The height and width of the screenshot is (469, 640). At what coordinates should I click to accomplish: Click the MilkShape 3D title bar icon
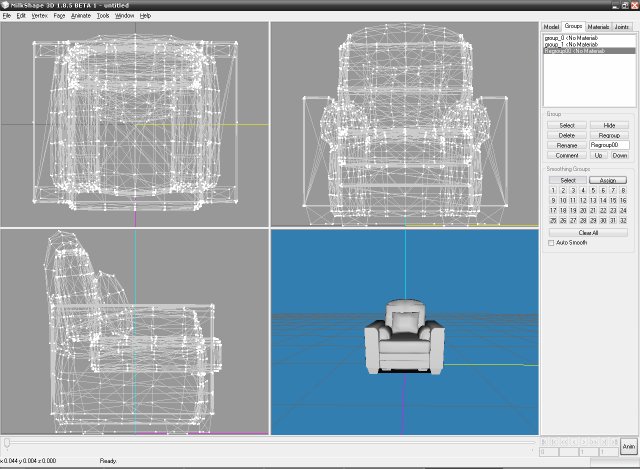point(5,5)
